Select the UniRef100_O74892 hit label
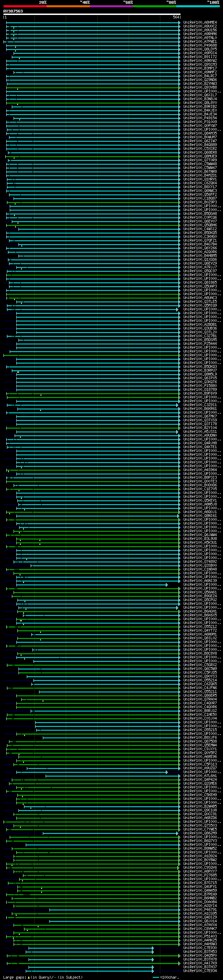223x980 pixels. point(200,561)
